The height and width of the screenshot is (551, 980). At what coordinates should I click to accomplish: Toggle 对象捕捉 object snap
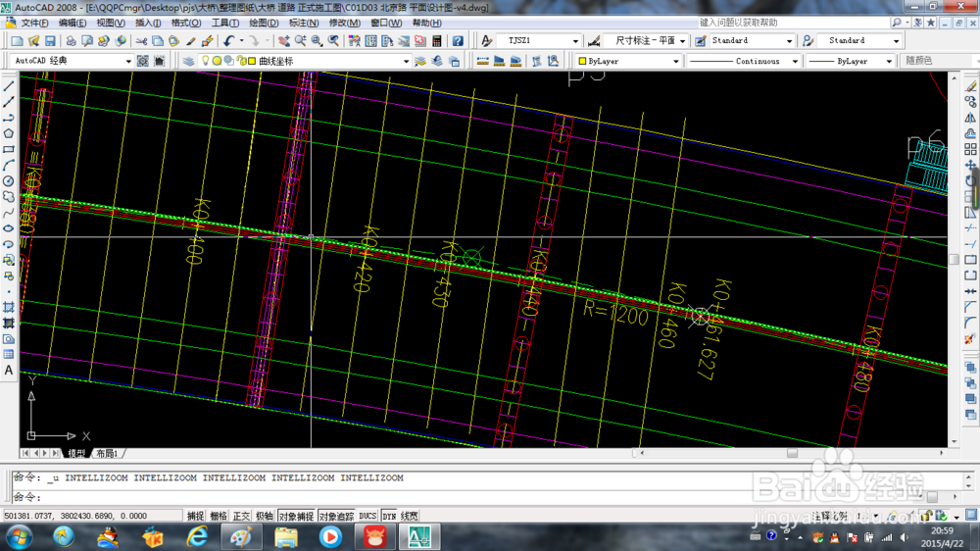point(296,516)
